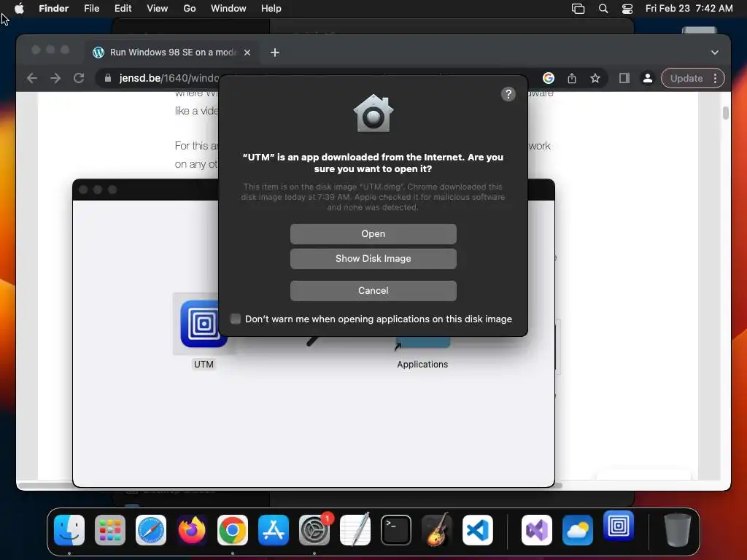Select the Run Windows 98 SE tab

172,52
